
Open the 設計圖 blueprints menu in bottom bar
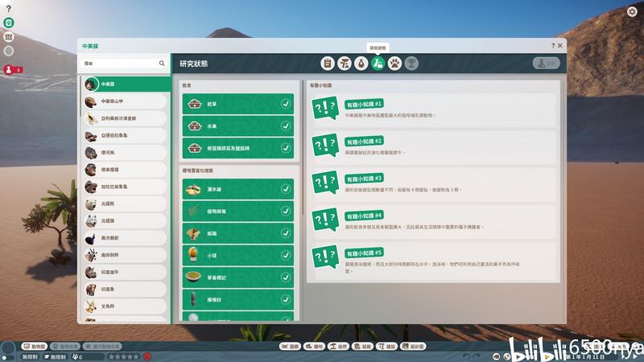tap(413, 347)
